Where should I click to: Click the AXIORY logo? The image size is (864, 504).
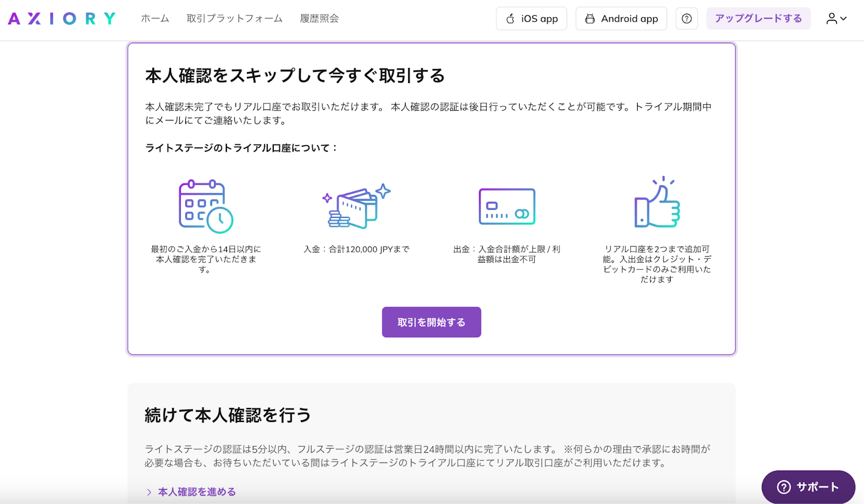point(62,19)
